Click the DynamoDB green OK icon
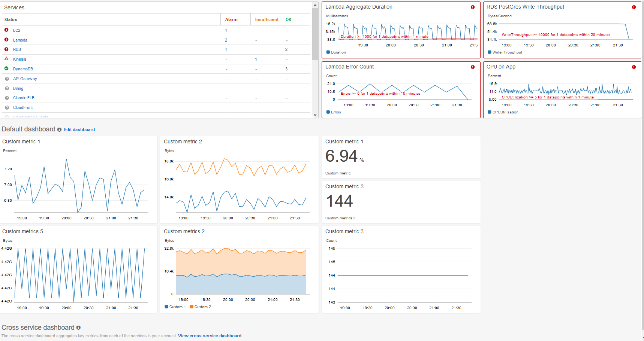 coord(6,68)
